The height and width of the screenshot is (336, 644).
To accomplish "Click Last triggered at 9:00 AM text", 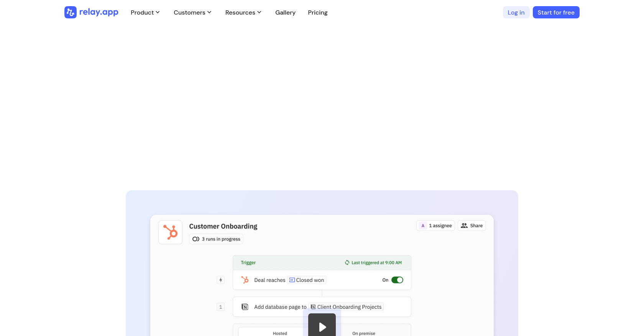I will [x=376, y=263].
